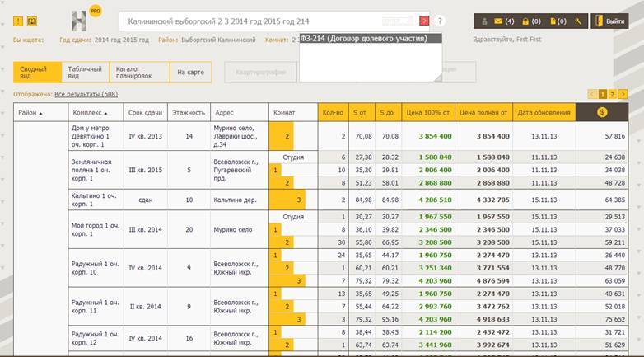Click green price 1 588 040
The height and width of the screenshot is (357, 644).
click(435, 157)
